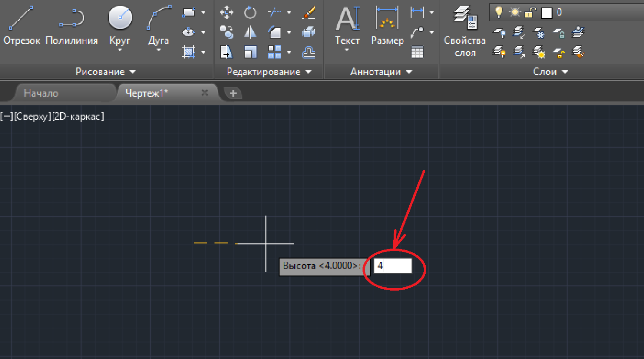644x359 pixels.
Task: Open dropdown beside Leader tool
Action: click(x=431, y=33)
